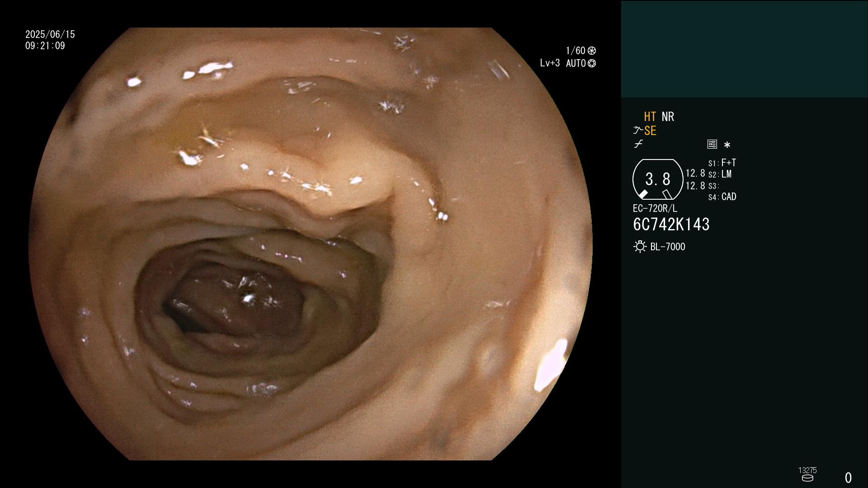Image resolution: width=868 pixels, height=488 pixels.
Task: Click the tone curve icon under SE
Action: pos(638,144)
